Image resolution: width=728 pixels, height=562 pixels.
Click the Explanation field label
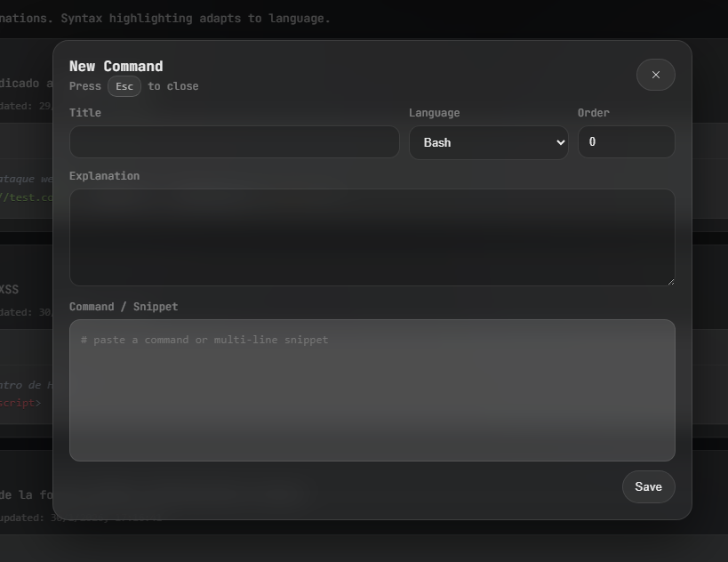(x=104, y=176)
